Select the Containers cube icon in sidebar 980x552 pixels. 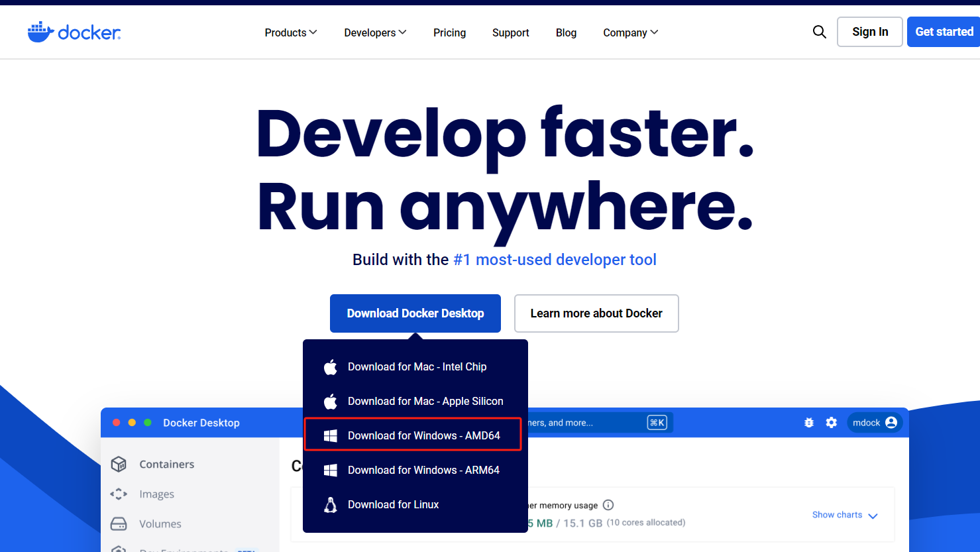point(119,464)
